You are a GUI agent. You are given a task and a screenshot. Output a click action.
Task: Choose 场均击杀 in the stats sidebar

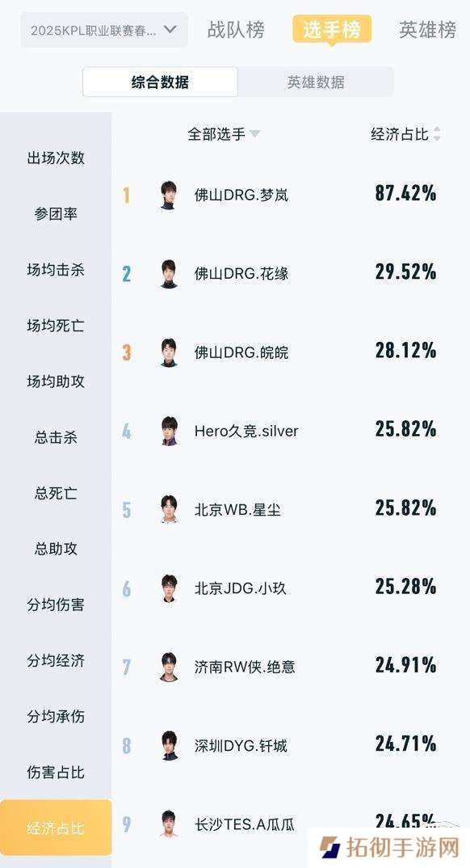click(56, 270)
